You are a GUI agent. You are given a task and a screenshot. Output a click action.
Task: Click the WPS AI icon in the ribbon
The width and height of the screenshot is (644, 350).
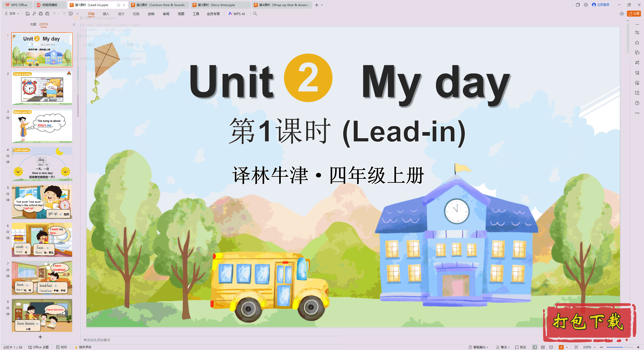[231, 14]
